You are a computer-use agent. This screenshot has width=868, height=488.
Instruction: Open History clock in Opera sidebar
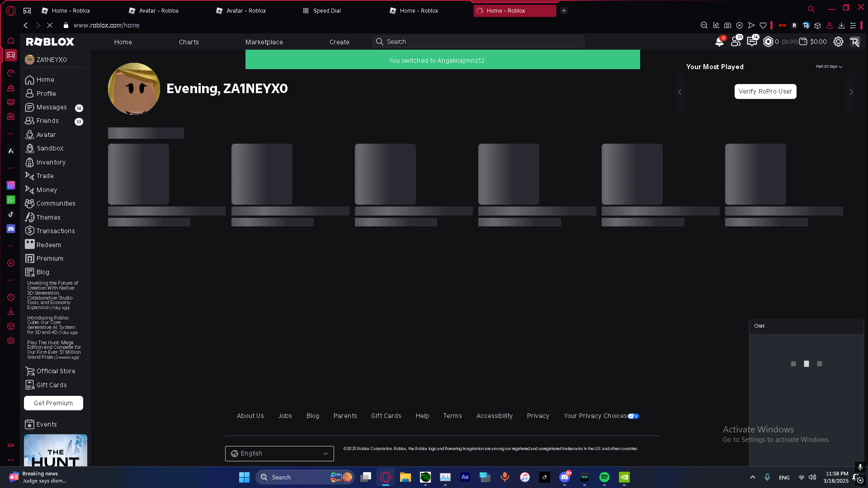coord(11,297)
